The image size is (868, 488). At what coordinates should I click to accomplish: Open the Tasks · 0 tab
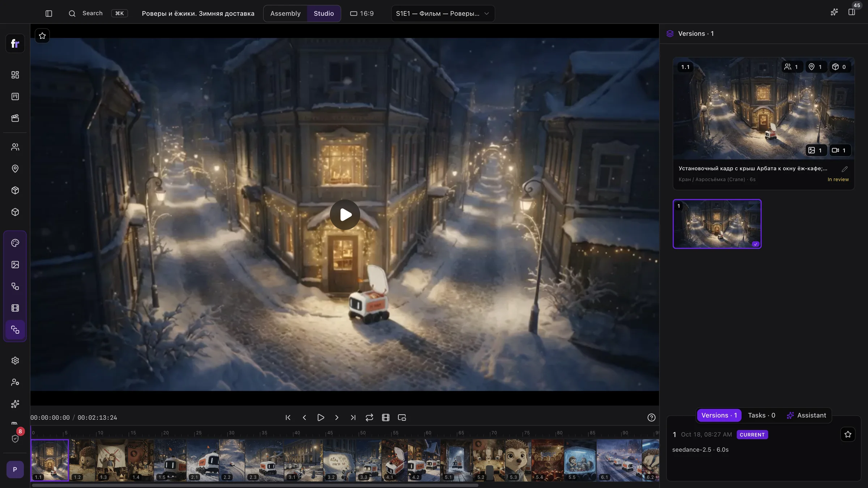761,415
